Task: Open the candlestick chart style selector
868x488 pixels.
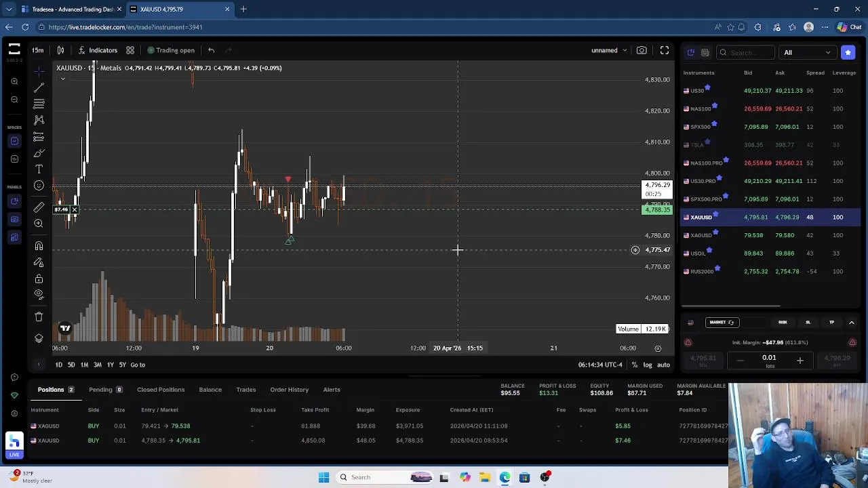Action: pos(60,50)
